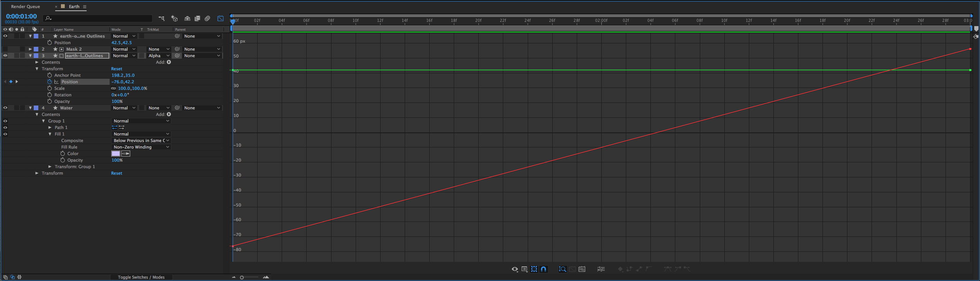Expand Mask 2 layer twirl arrow
980x281 pixels.
tap(30, 49)
